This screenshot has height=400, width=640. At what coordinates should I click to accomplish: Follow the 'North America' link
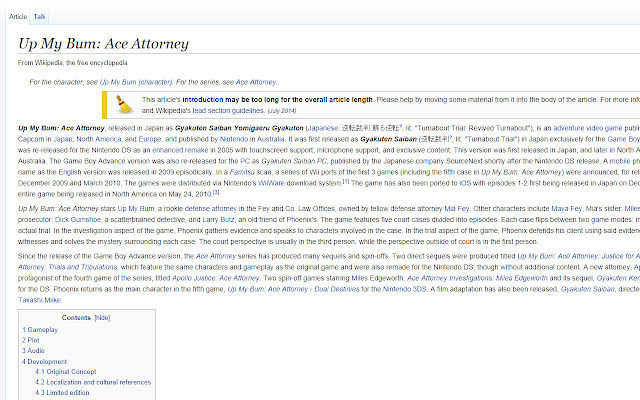pyautogui.click(x=99, y=139)
